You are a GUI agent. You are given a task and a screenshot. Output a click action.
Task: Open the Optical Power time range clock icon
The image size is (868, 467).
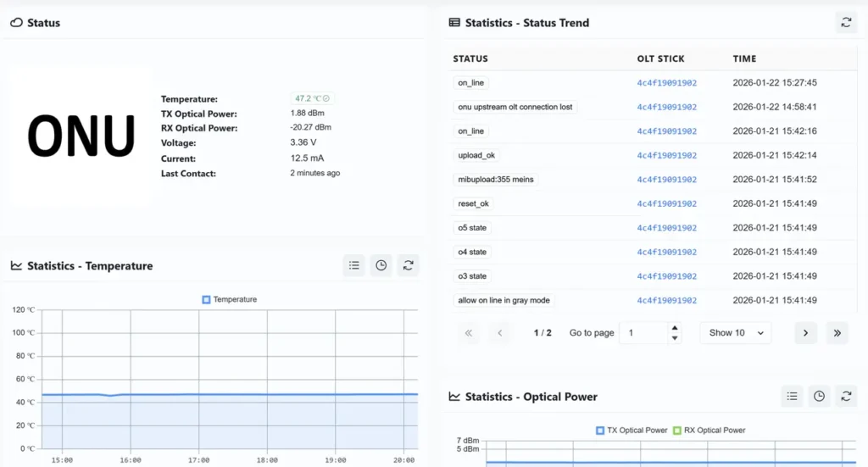tap(819, 396)
